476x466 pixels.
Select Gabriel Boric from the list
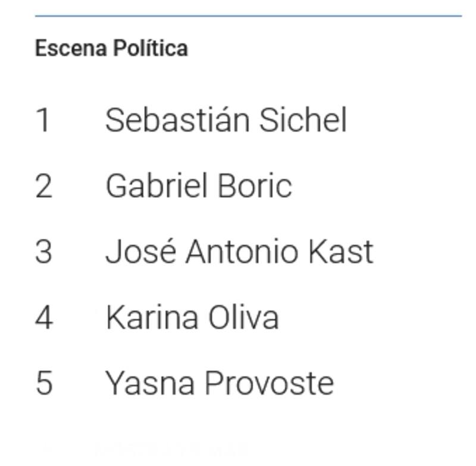click(x=198, y=185)
